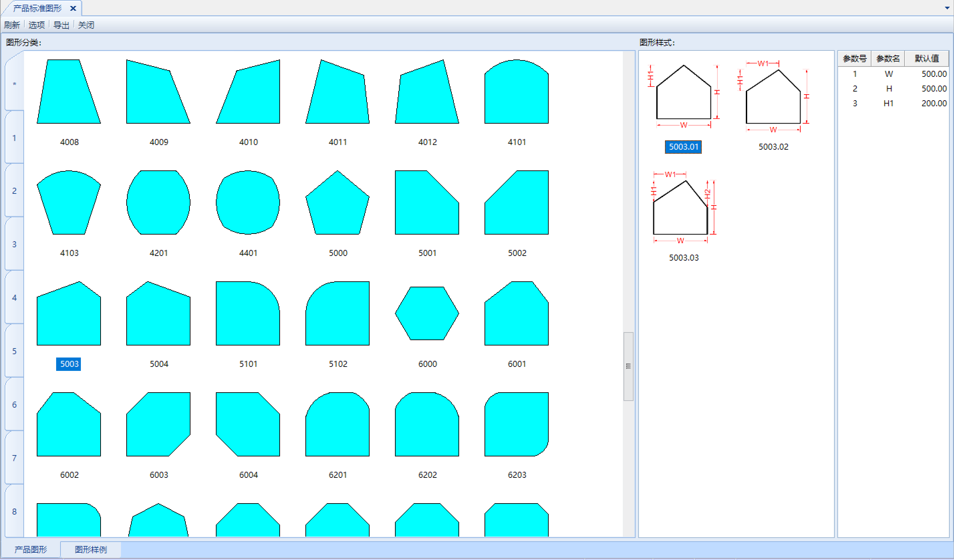Click the 刷新 toolbar button
The width and height of the screenshot is (954, 560).
[x=12, y=25]
